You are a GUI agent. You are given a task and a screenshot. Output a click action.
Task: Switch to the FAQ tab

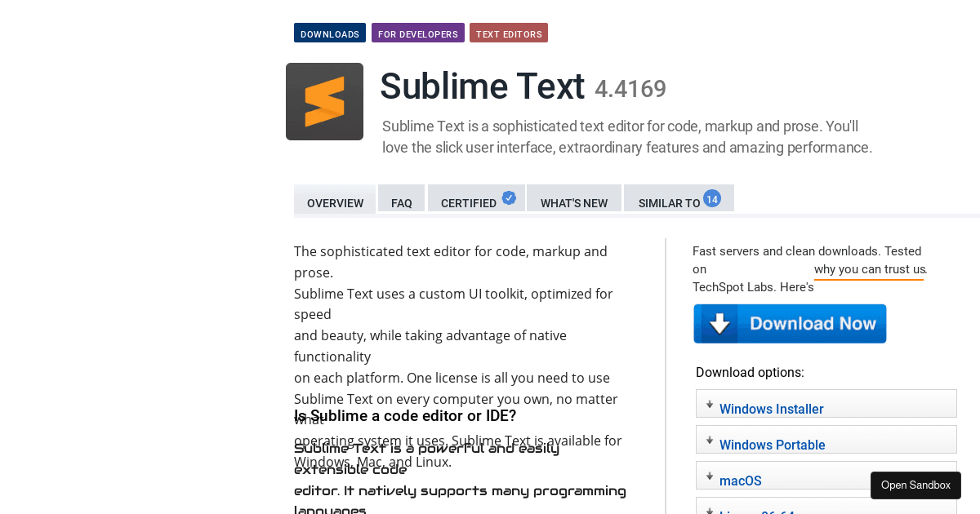click(401, 203)
